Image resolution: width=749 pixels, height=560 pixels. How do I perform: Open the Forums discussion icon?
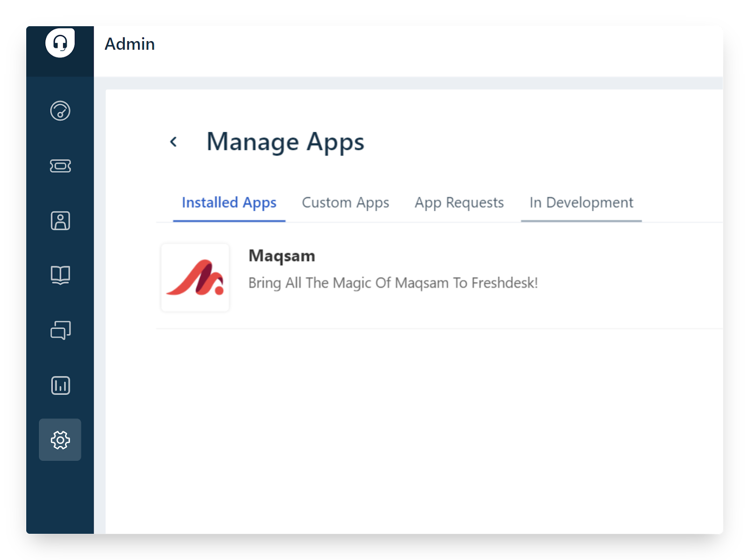pyautogui.click(x=60, y=330)
